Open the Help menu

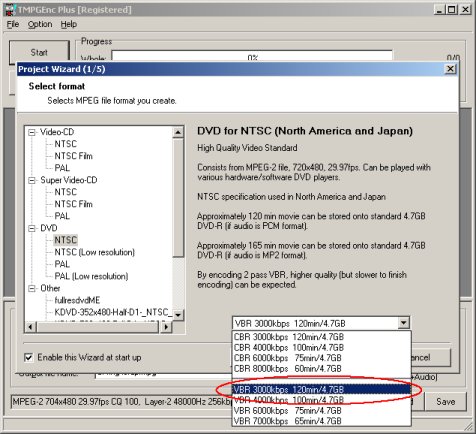pyautogui.click(x=69, y=24)
